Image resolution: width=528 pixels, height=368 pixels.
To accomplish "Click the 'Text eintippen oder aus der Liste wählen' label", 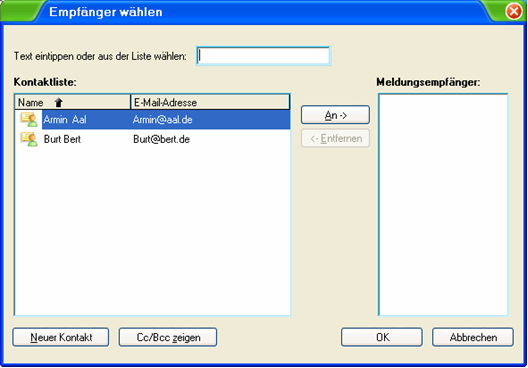I will click(100, 56).
